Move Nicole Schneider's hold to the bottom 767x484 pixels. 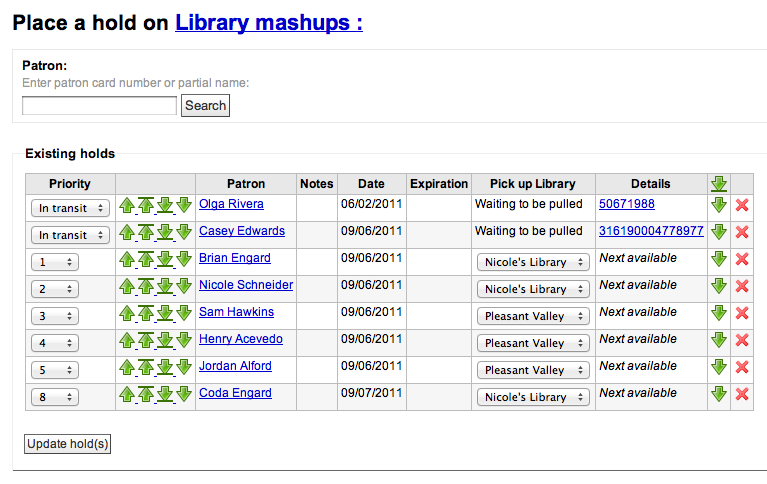(x=165, y=286)
